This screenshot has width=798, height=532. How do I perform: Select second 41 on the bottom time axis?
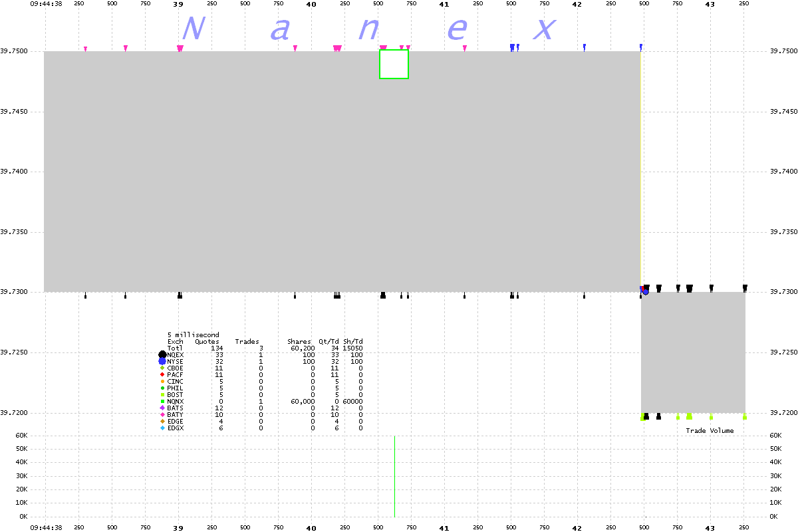444,528
